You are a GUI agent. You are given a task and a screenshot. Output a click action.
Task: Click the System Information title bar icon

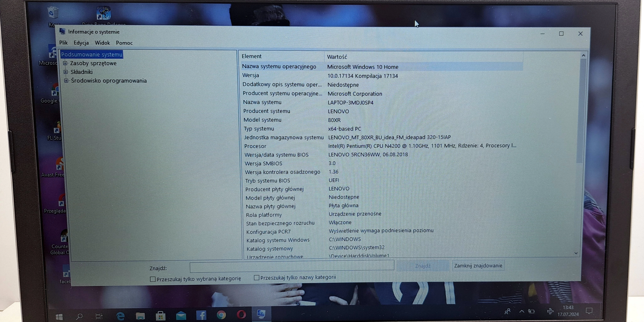62,31
